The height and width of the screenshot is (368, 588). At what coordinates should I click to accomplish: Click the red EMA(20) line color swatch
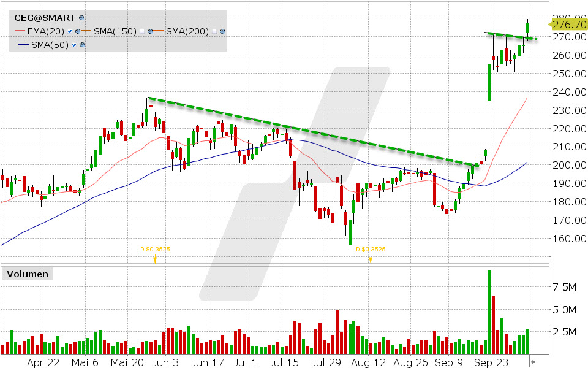[20, 31]
